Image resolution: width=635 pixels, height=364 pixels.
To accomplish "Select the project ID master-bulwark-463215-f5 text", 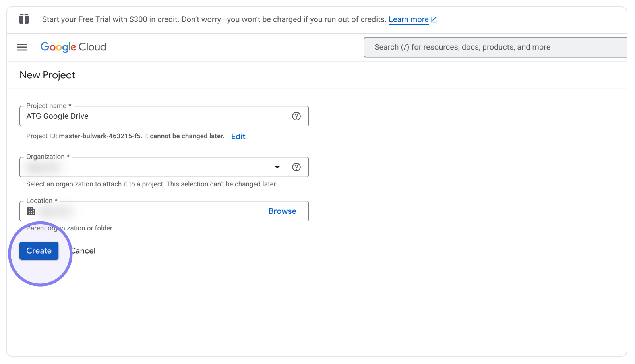I will (x=100, y=136).
